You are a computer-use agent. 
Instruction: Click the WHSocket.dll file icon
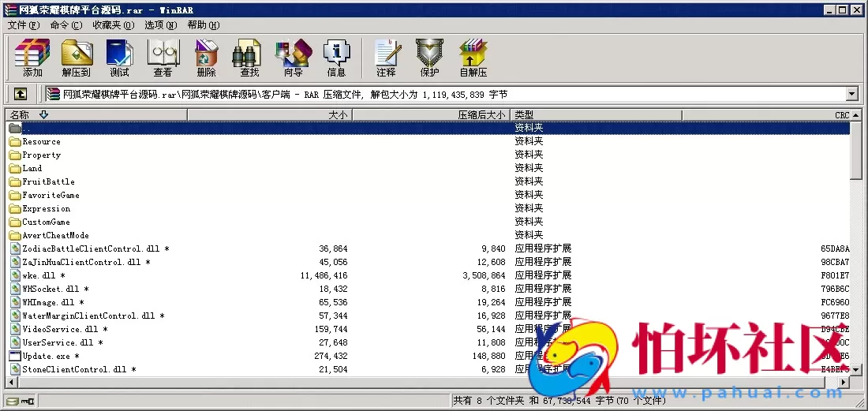coord(15,289)
